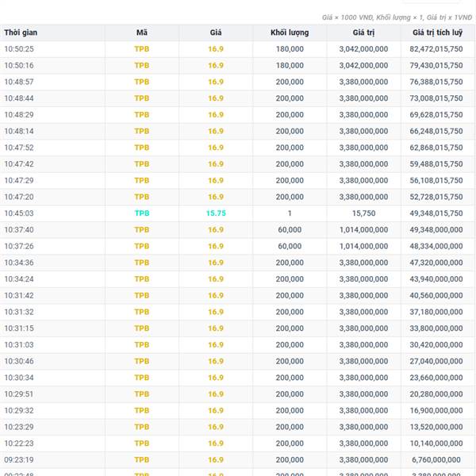Viewport: 476px width, 476px height.
Task: Select the time cell 10:50:16
Action: [19, 65]
